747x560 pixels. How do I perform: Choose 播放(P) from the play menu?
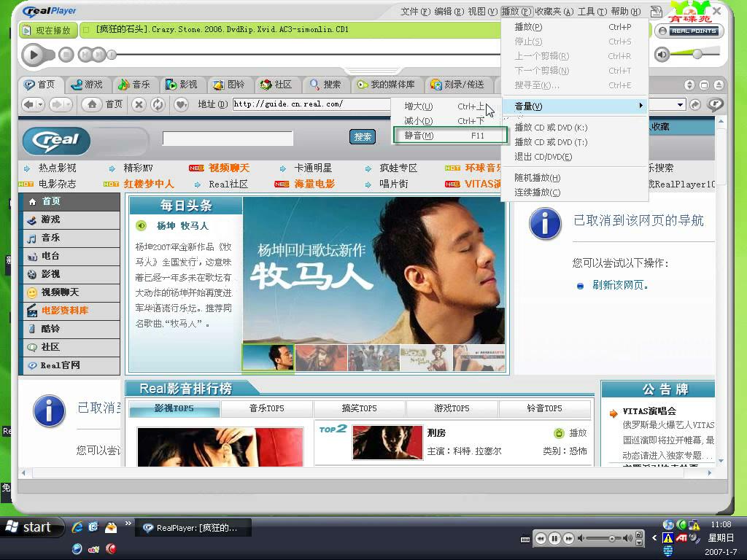[575, 27]
